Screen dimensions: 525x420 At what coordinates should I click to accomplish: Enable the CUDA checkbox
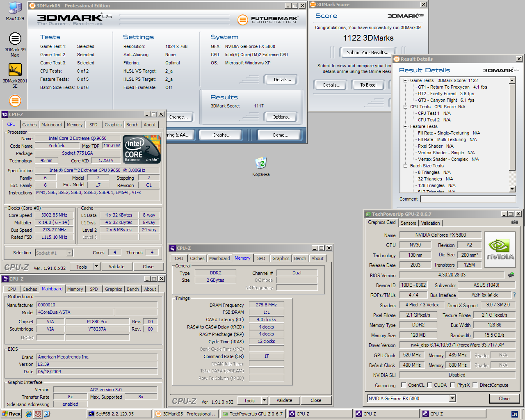429,385
